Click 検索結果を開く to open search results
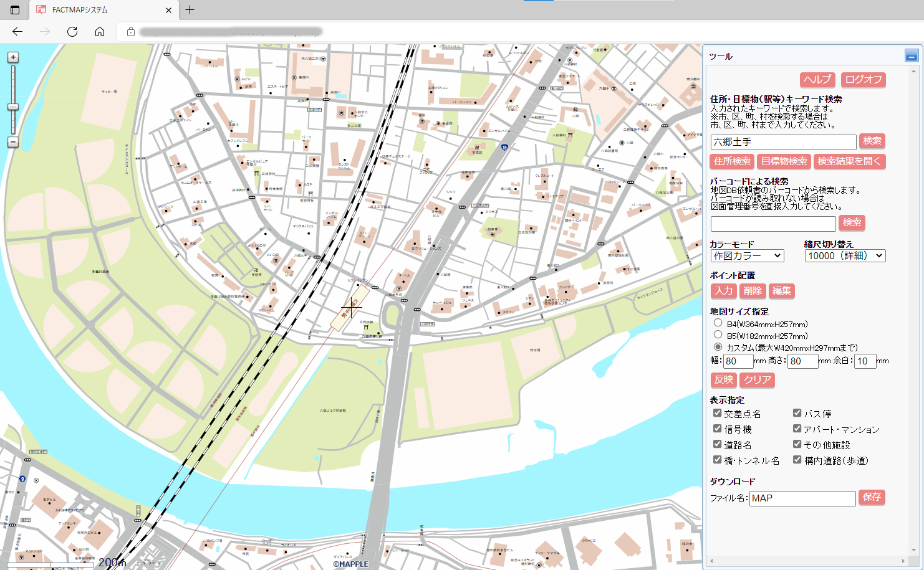Viewport: 924px width, 570px height. tap(849, 161)
